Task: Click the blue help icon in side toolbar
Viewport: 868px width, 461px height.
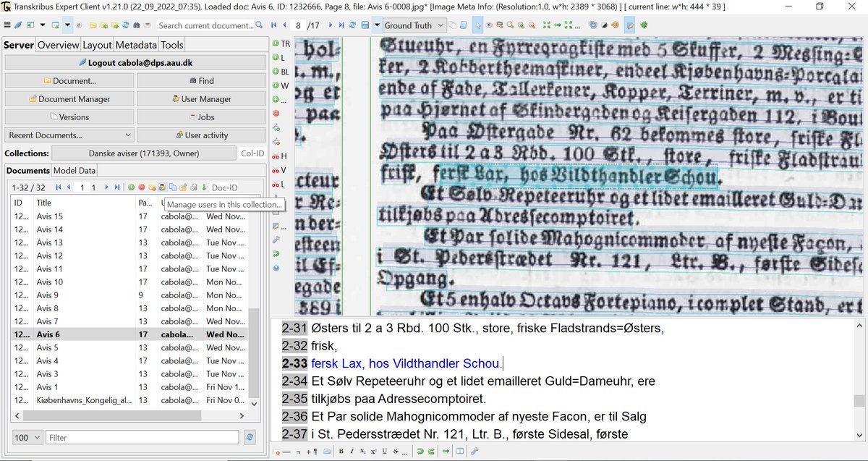Action: [x=276, y=268]
